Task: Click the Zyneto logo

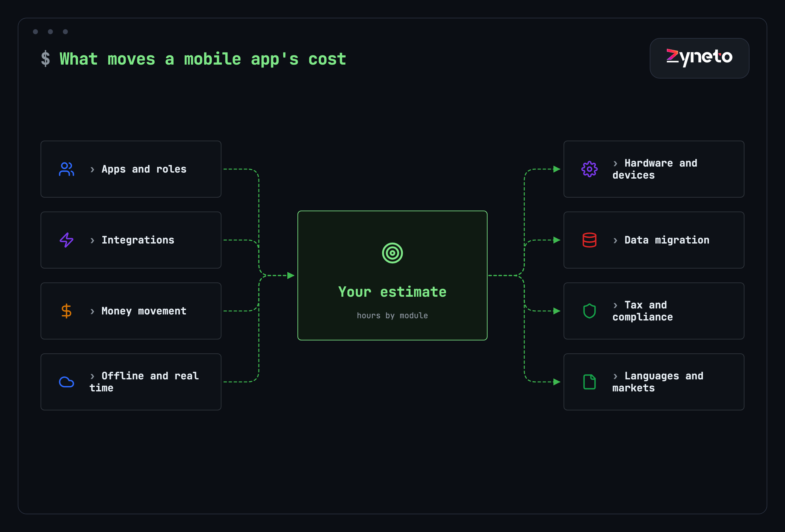Action: 699,58
